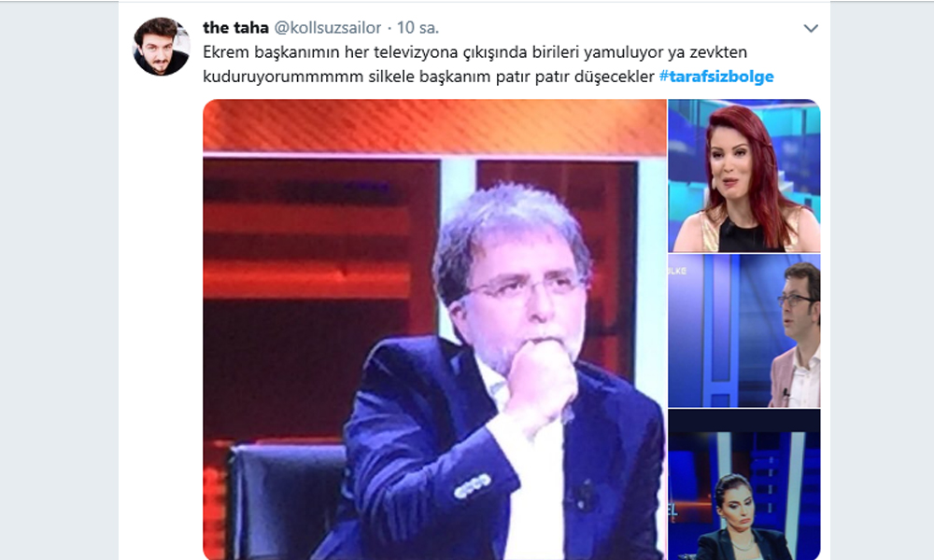
Task: Open 'the taha' display name profile link
Action: [236, 27]
